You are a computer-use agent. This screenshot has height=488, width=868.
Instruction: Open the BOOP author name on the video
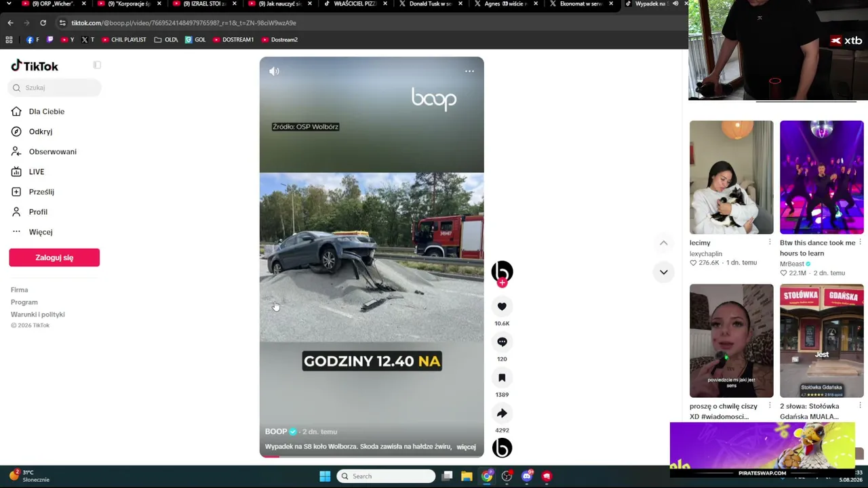[276, 432]
